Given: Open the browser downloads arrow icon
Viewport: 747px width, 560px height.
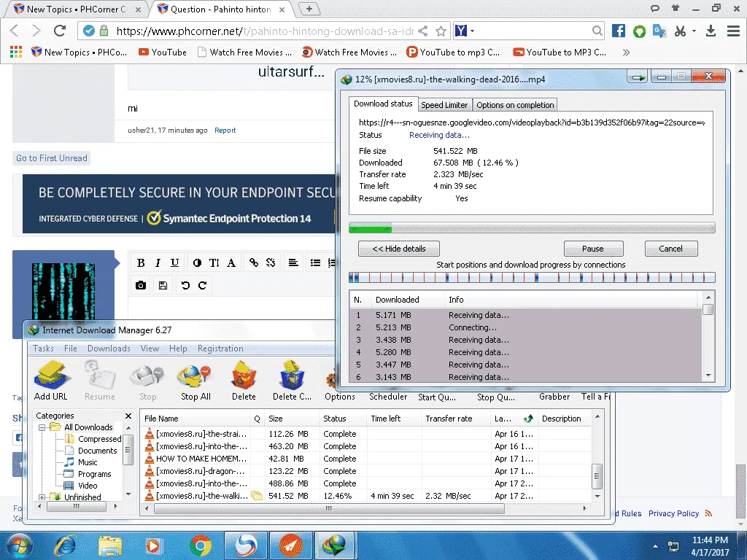Looking at the screenshot, I should [x=711, y=31].
